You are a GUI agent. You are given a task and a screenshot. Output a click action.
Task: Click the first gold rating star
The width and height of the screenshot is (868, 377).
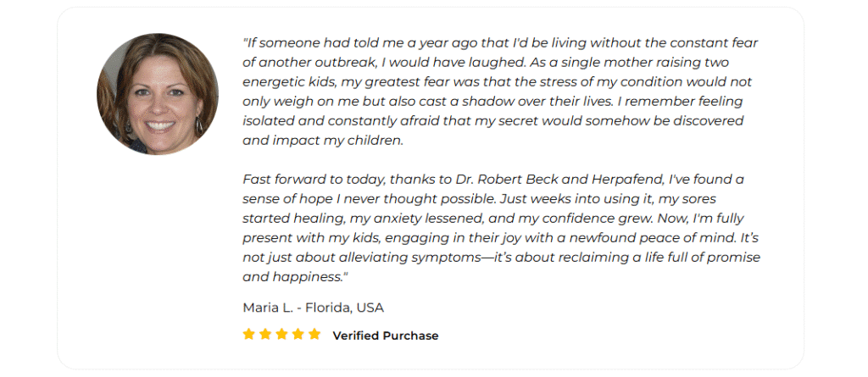248,334
